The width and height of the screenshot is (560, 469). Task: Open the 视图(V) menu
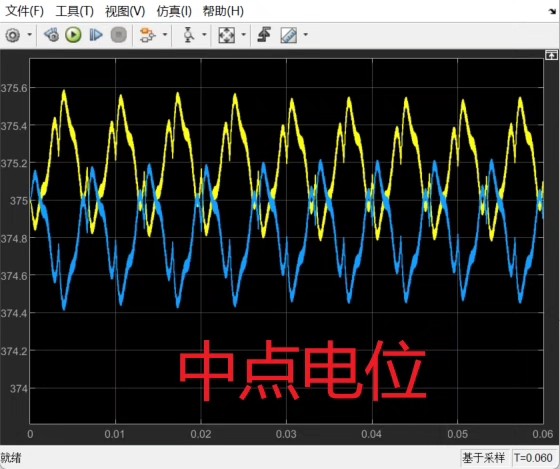point(125,11)
